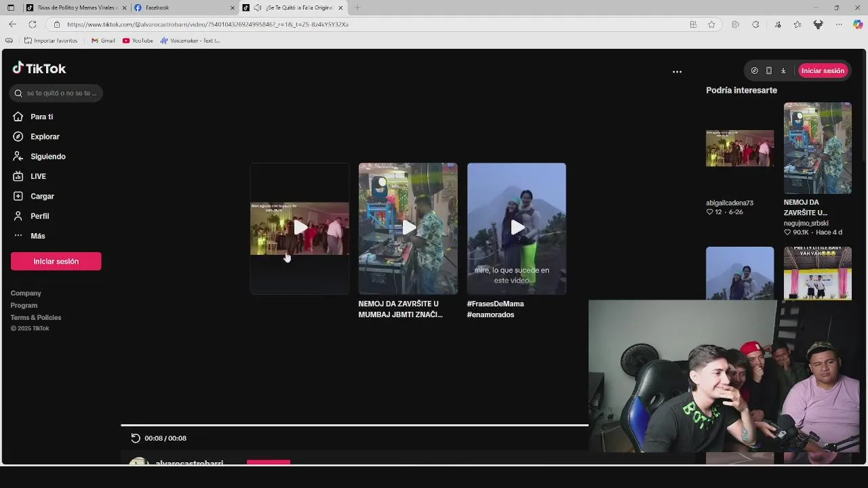Click the top-right Iniciar sesión button

pos(823,70)
